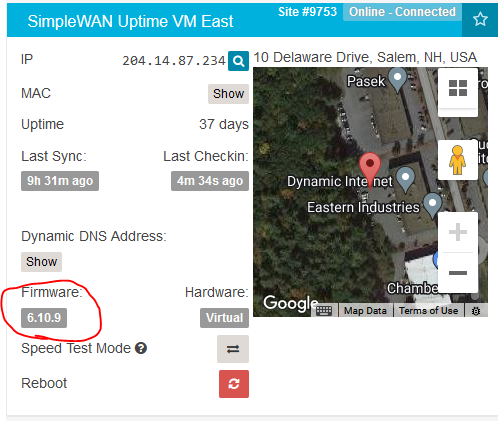This screenshot has width=498, height=421.
Task: Show the Dynamic DNS Address
Action: [41, 262]
